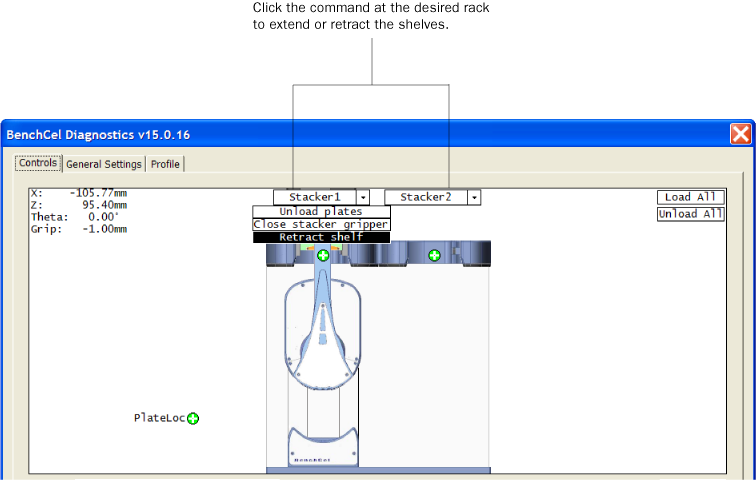Click the PlateLoc green plus teachpoint icon
This screenshot has height=480, width=756.
pyautogui.click(x=193, y=418)
